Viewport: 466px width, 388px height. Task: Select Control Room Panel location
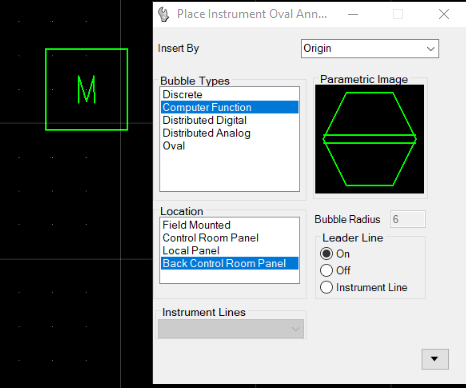click(229, 238)
